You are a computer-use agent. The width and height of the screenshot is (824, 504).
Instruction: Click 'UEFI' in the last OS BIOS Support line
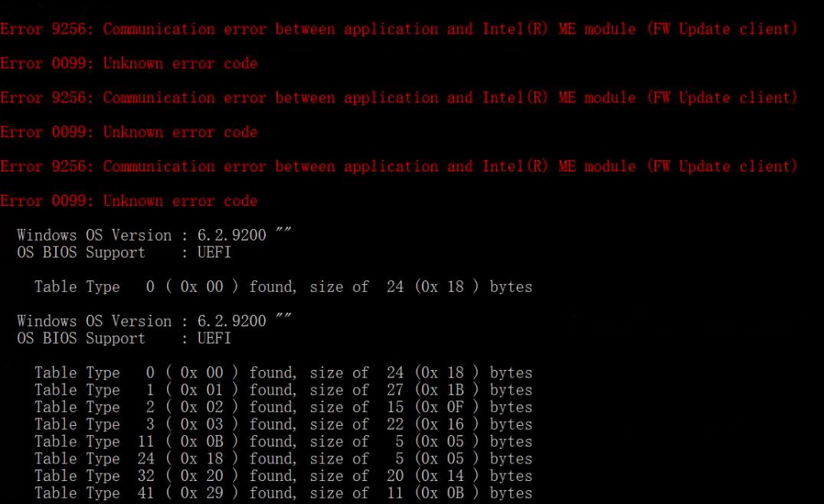pos(214,338)
